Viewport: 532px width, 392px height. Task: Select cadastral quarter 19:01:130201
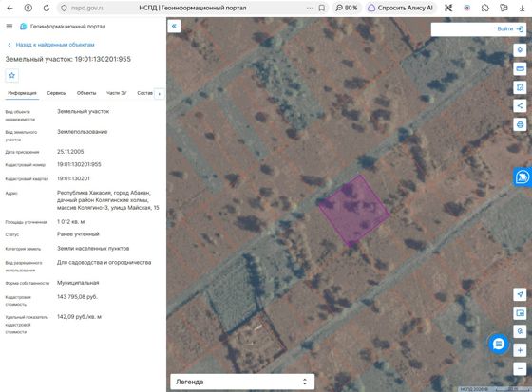pos(73,178)
